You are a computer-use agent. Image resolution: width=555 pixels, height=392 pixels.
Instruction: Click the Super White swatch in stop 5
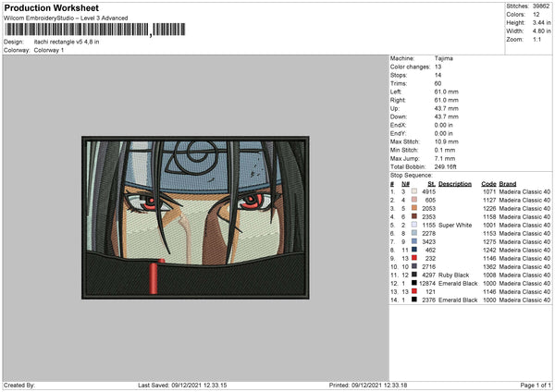(414, 225)
